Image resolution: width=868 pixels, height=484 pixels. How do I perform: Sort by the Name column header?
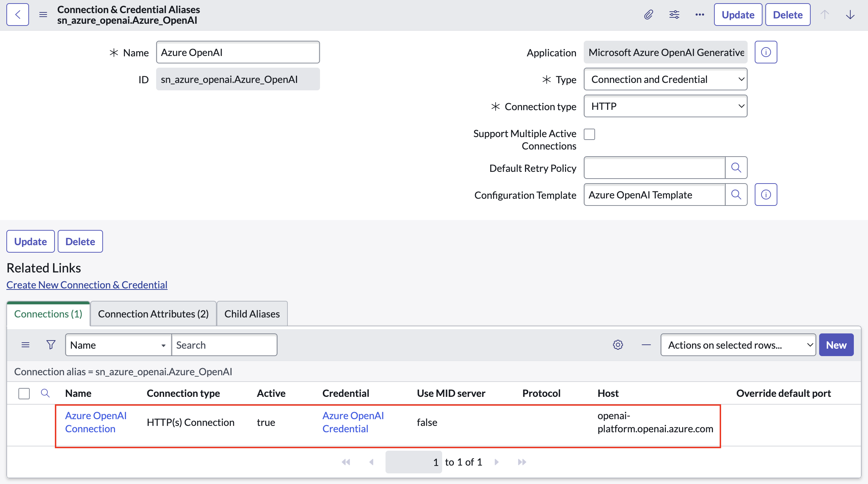pyautogui.click(x=78, y=393)
